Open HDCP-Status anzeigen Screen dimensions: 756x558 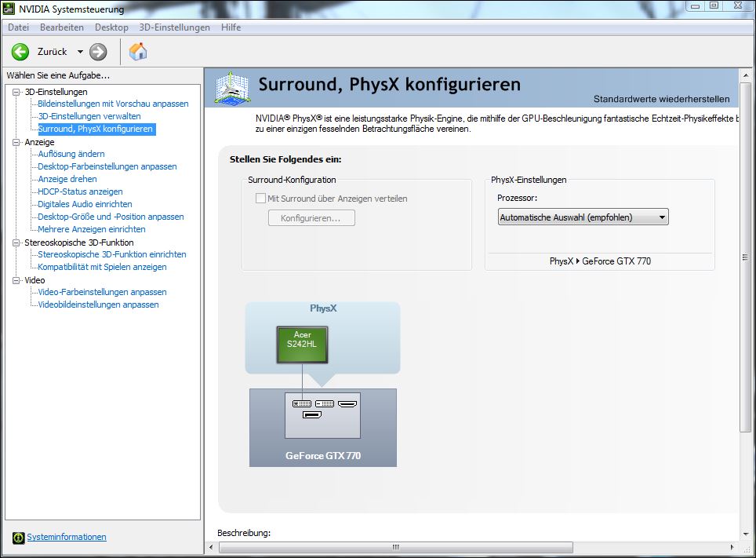point(80,191)
